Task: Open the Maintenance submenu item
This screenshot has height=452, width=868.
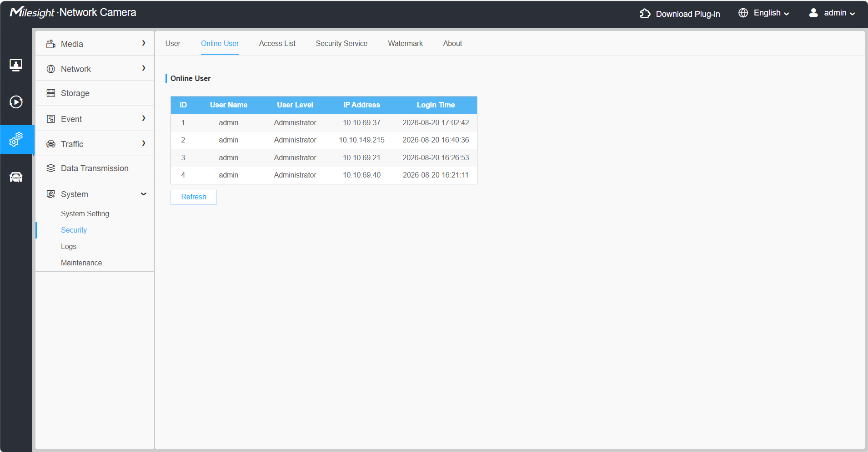Action: [81, 263]
